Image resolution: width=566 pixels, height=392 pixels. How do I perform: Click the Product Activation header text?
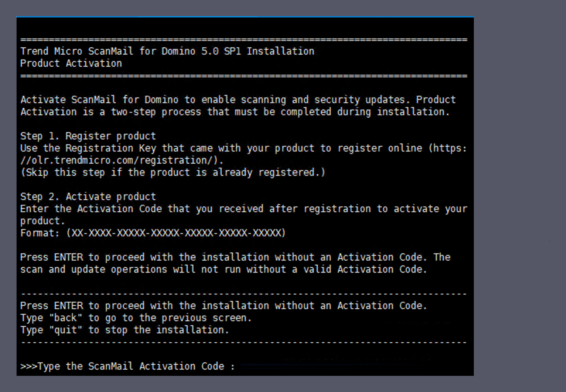71,63
